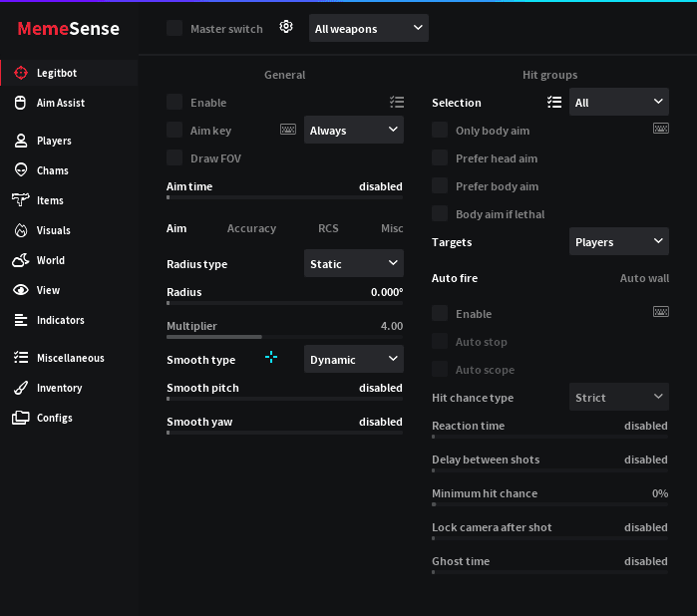Click the crosshair icon beside Smooth type

[271, 358]
